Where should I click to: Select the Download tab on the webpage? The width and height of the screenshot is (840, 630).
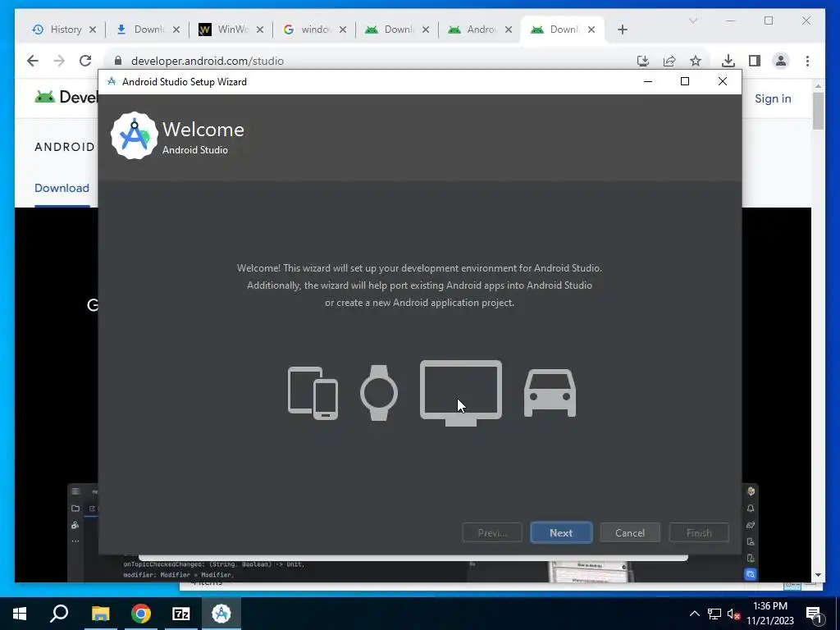62,188
